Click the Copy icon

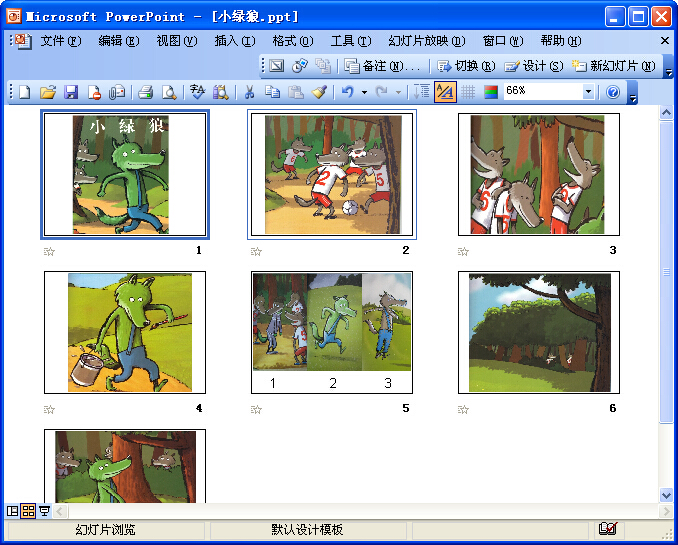pyautogui.click(x=272, y=92)
